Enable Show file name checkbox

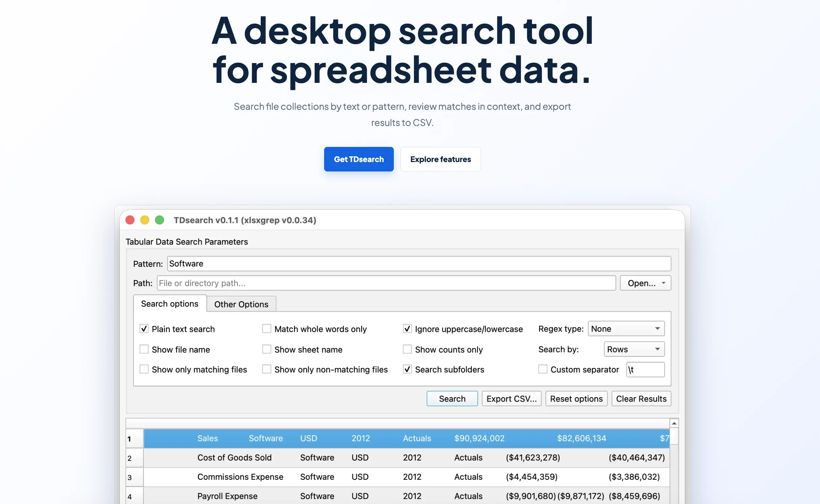(144, 349)
